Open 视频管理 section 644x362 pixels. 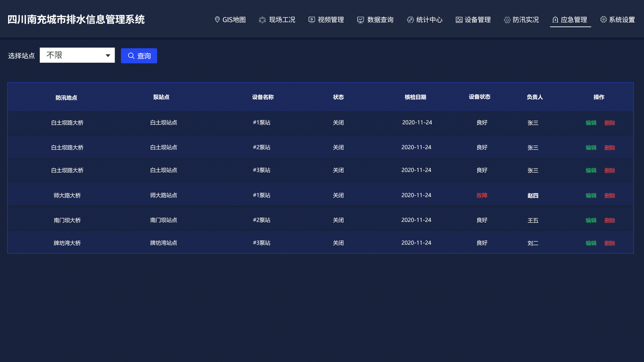pyautogui.click(x=326, y=20)
